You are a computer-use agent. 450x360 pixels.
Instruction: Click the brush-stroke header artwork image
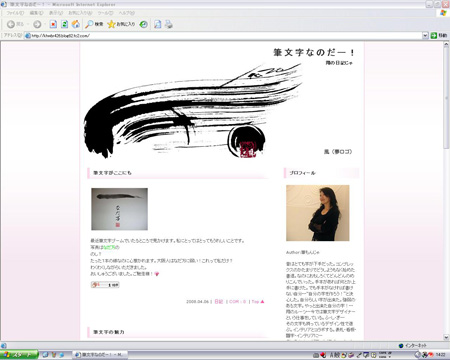(193, 111)
